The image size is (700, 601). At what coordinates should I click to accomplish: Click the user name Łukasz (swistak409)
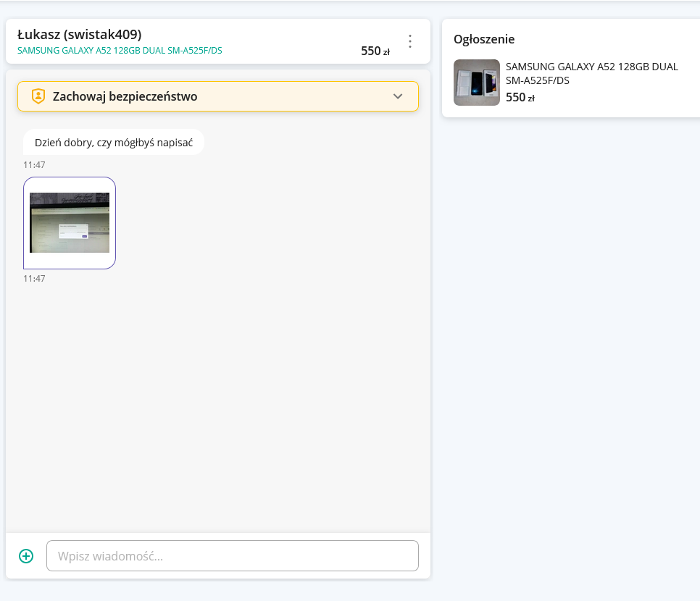tap(80, 34)
